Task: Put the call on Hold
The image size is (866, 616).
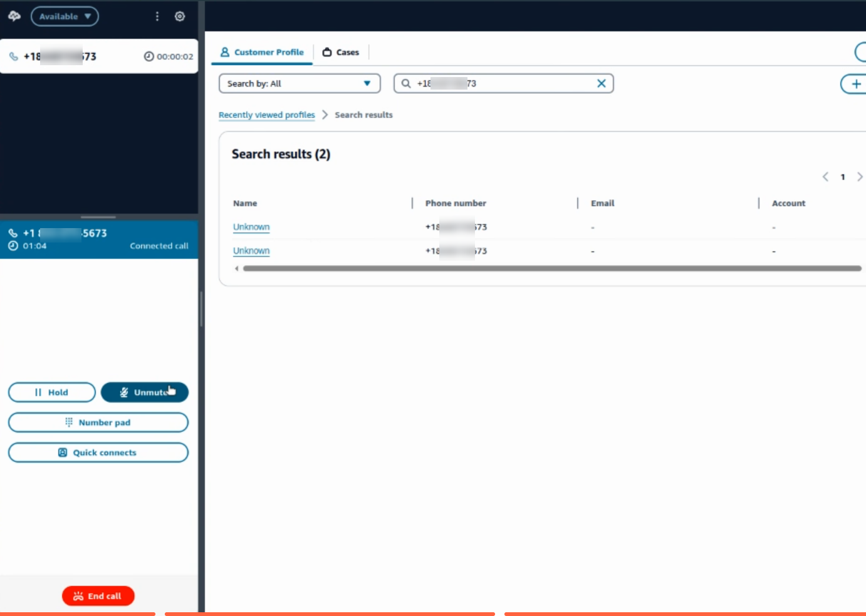Action: coord(52,392)
